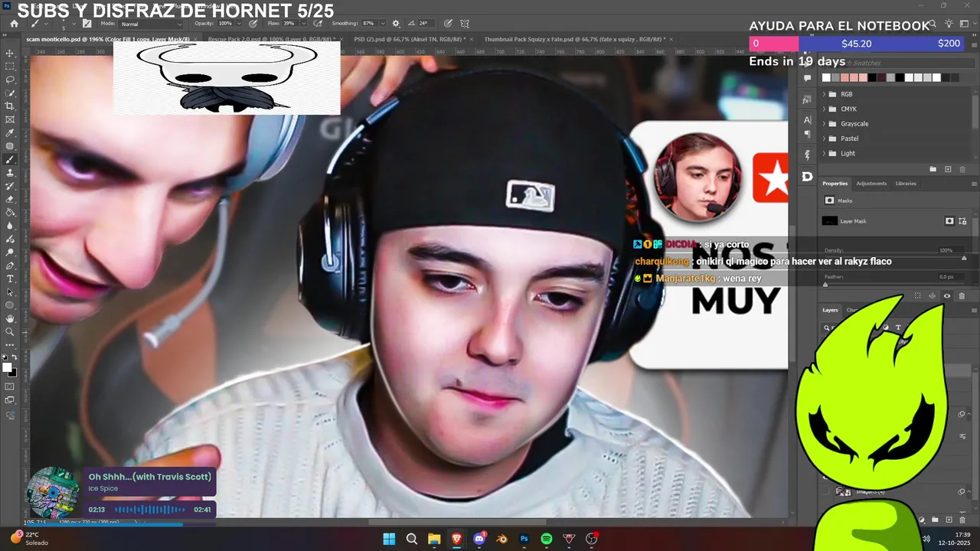Open the Libraries panel tab
The height and width of the screenshot is (551, 980).
point(906,184)
